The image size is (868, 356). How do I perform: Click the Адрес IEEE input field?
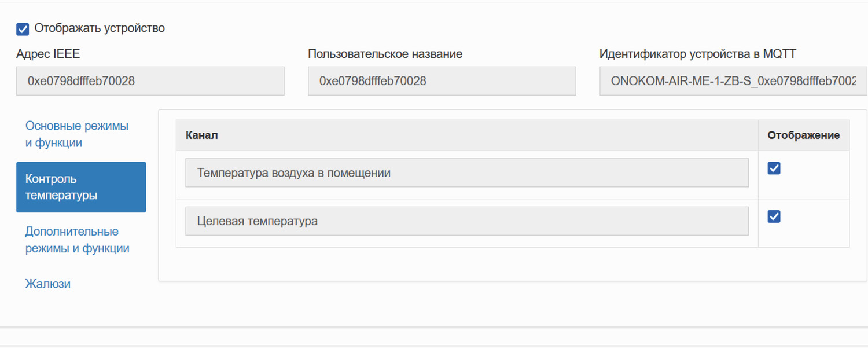[x=150, y=81]
